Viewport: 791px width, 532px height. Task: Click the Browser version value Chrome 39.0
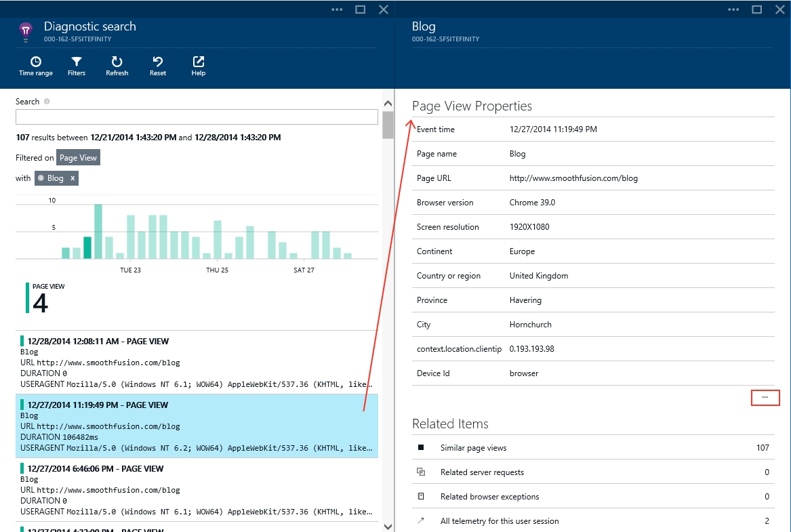click(532, 202)
